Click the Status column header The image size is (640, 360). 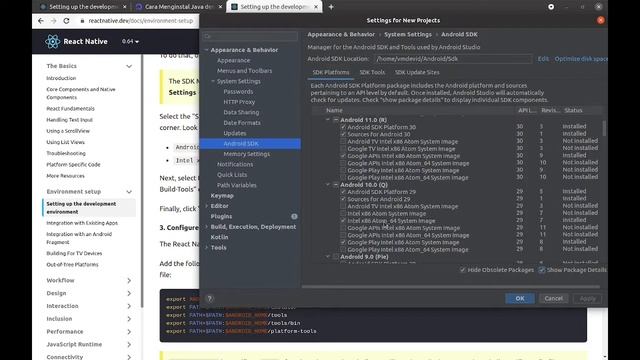coord(573,110)
